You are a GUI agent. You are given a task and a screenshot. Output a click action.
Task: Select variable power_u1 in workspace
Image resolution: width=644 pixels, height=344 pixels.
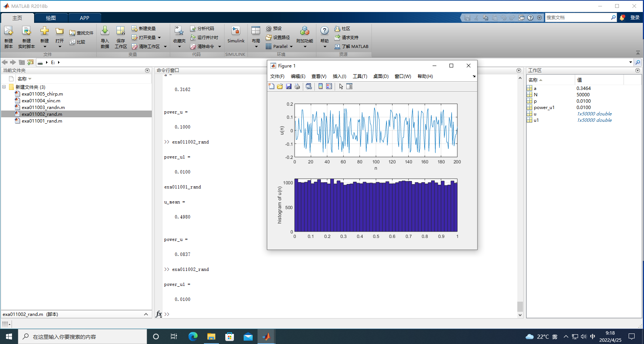click(544, 108)
